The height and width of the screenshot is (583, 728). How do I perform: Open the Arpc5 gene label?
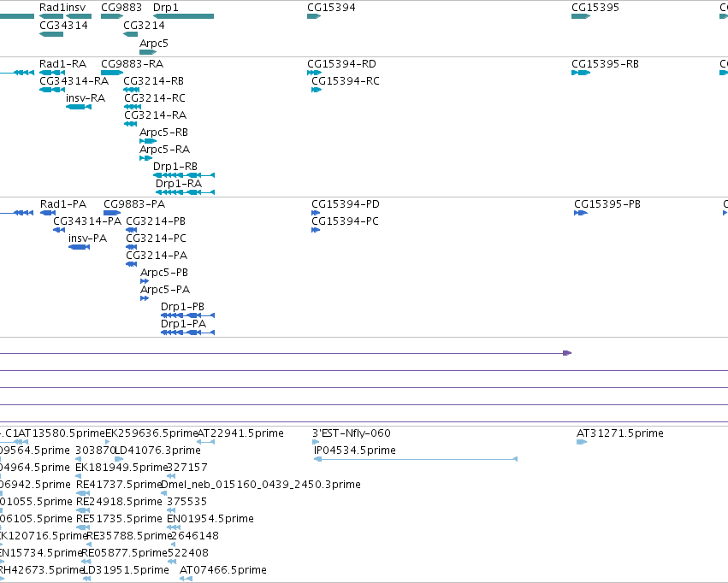pos(154,43)
